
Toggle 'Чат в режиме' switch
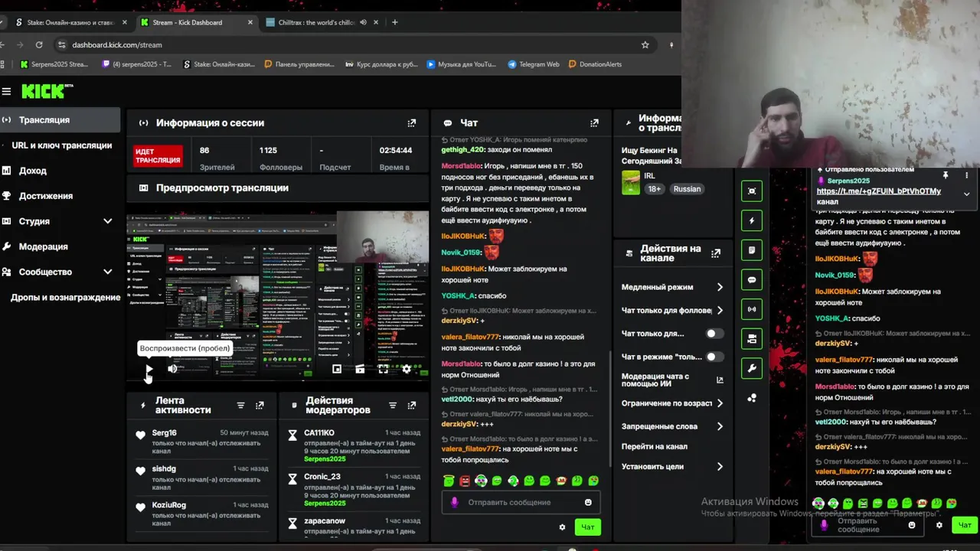point(714,357)
